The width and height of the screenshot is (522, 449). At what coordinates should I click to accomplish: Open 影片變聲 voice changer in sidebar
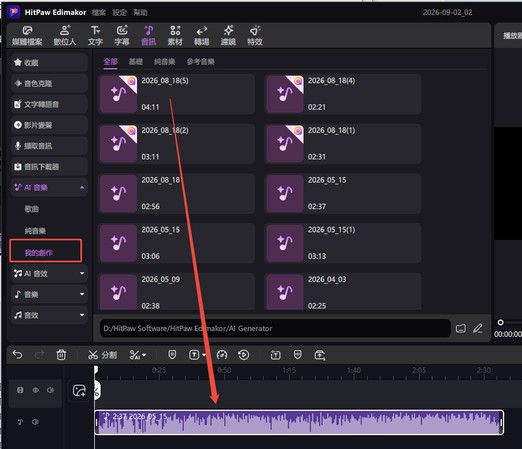pos(49,125)
